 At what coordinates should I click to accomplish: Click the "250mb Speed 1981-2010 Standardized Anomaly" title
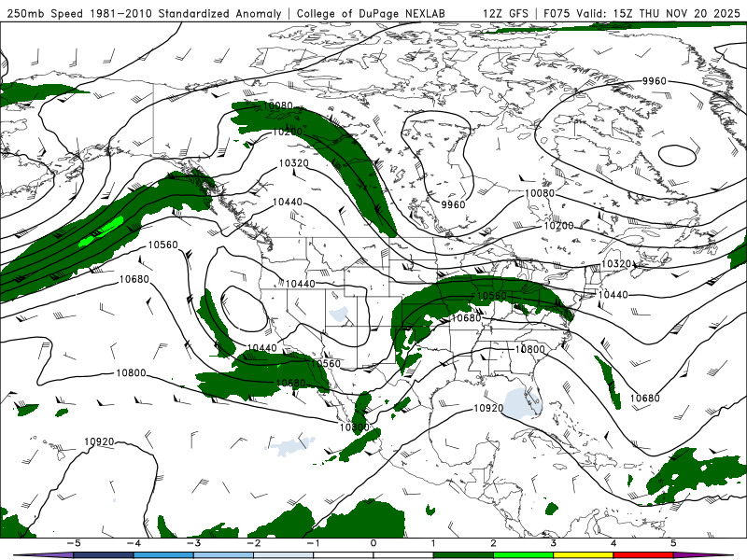(144, 13)
